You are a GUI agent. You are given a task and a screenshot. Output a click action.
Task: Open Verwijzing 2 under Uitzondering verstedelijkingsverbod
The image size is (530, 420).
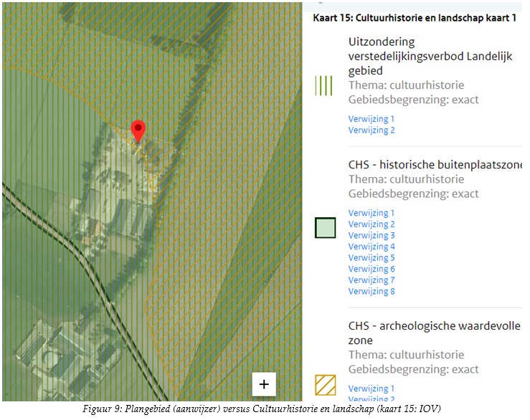[372, 130]
